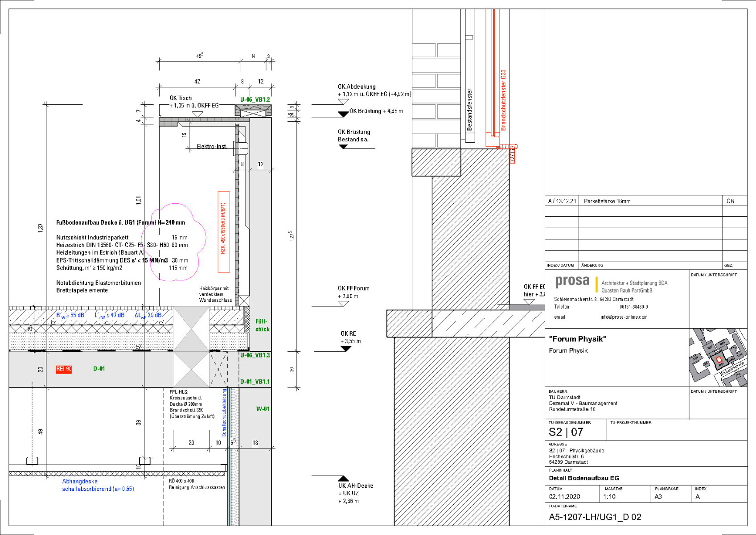756x535 pixels.
Task: Open the email link info@prosa-online.com
Action: (624, 317)
